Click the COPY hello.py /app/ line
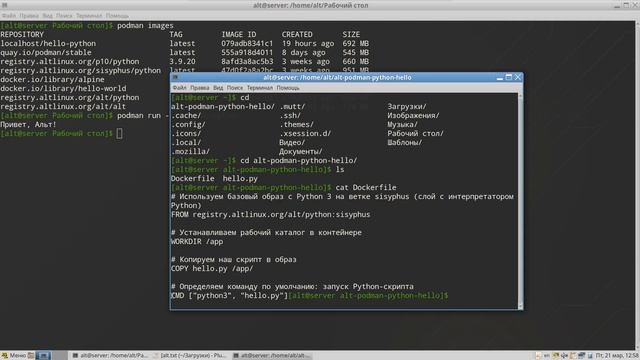The width and height of the screenshot is (640, 360). (x=212, y=268)
